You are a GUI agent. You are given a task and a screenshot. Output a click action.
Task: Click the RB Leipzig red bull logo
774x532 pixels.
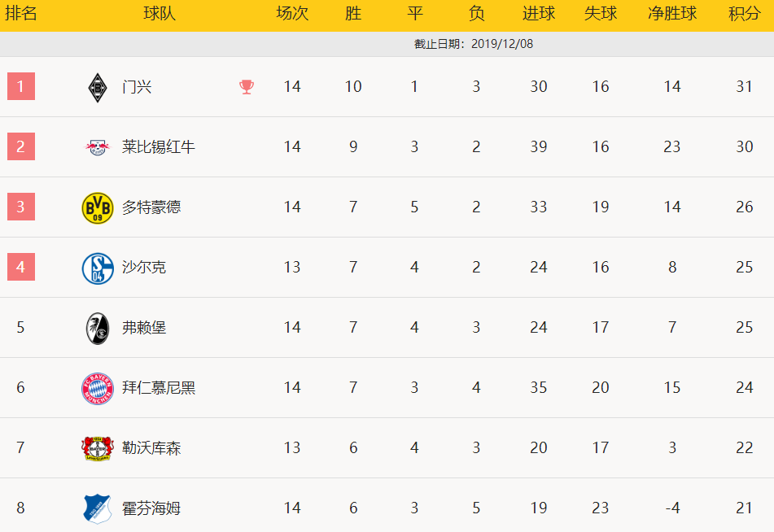click(98, 147)
